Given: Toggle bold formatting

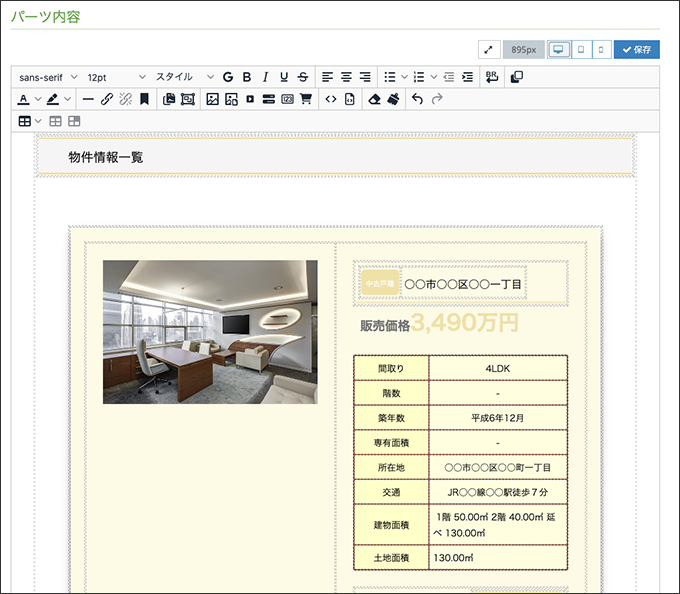Looking at the screenshot, I should click(247, 77).
